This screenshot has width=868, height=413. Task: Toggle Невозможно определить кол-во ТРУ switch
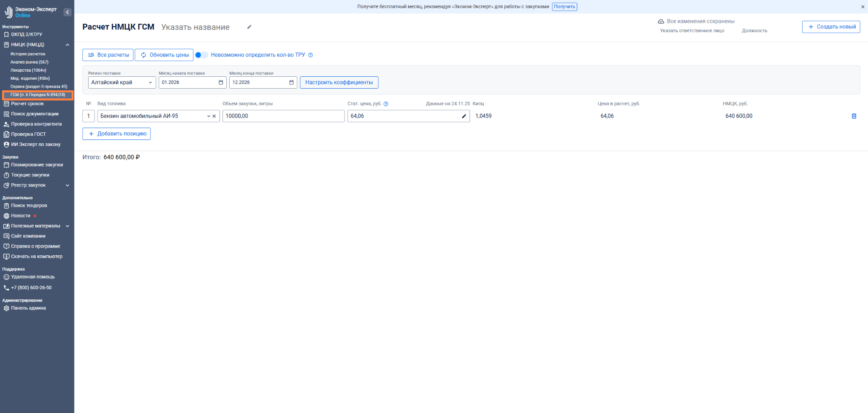[201, 55]
